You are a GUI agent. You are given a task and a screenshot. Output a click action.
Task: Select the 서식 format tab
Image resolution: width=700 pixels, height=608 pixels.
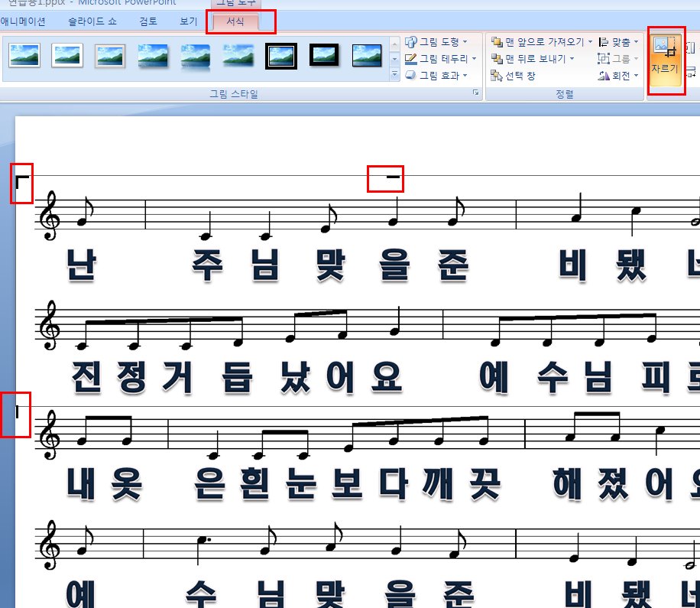coord(235,21)
